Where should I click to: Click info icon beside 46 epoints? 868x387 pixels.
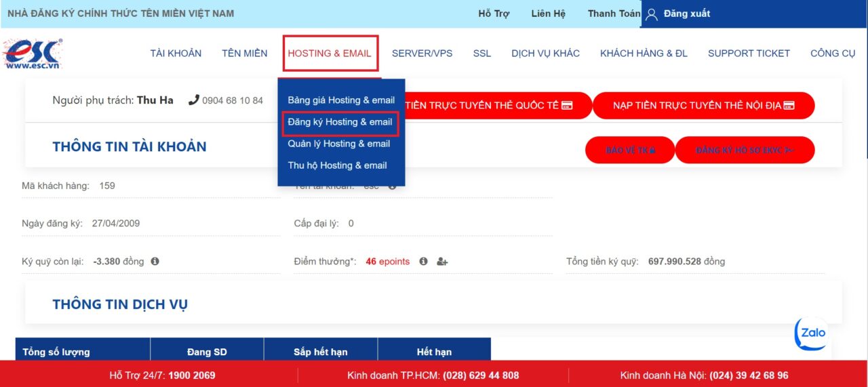[x=423, y=261]
